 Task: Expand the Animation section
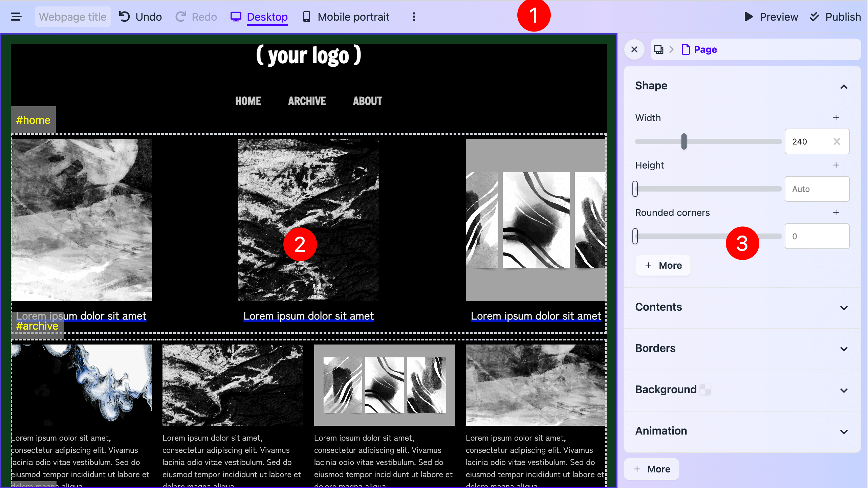(x=844, y=431)
